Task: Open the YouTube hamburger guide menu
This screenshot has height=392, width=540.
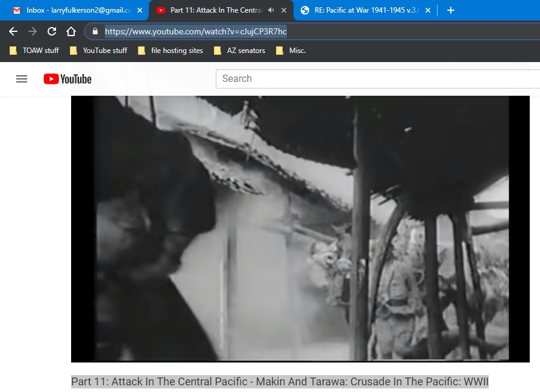Action: (22, 79)
